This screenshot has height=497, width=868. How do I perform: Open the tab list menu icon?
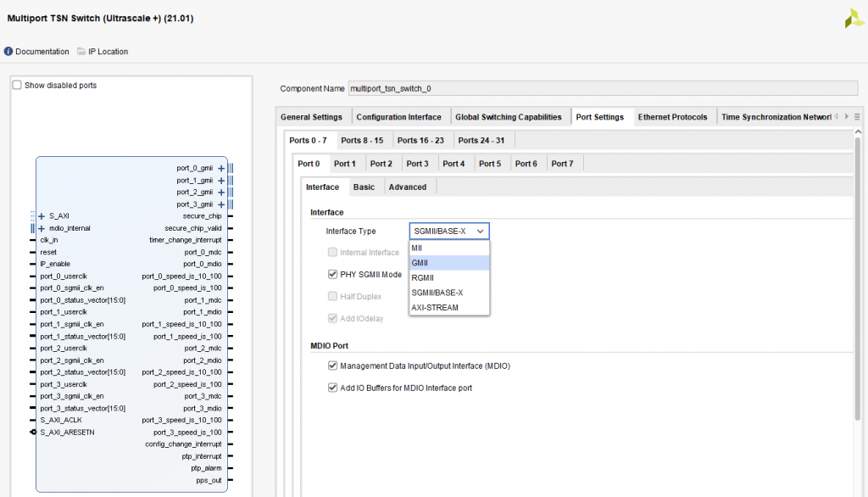(857, 117)
